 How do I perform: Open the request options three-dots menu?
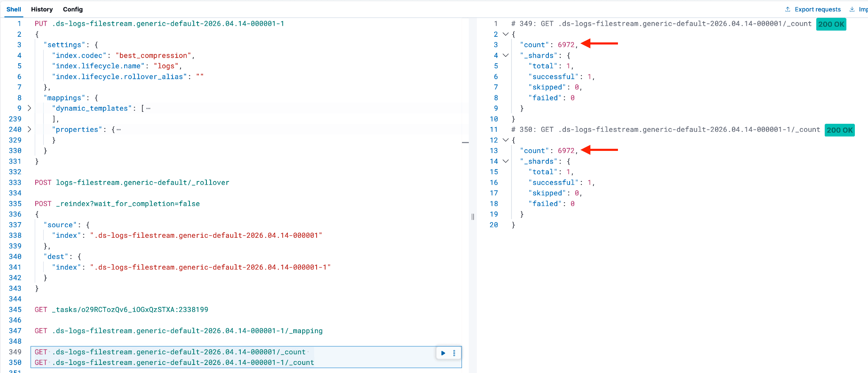tap(454, 353)
